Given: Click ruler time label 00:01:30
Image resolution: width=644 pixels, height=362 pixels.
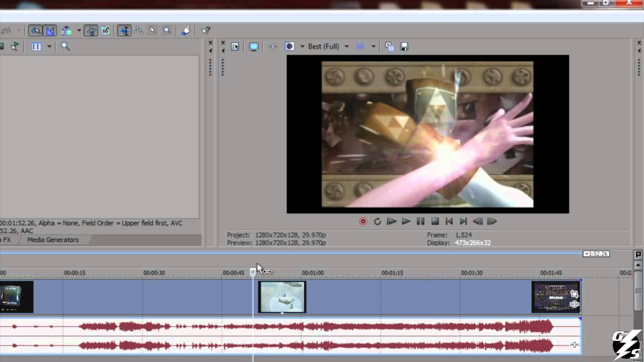Looking at the screenshot, I should coord(471,273).
